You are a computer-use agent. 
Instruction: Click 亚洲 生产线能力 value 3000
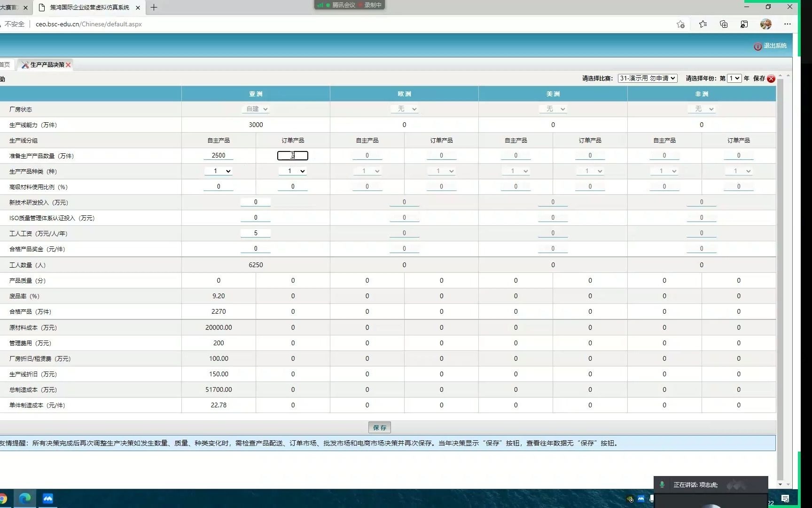(256, 125)
